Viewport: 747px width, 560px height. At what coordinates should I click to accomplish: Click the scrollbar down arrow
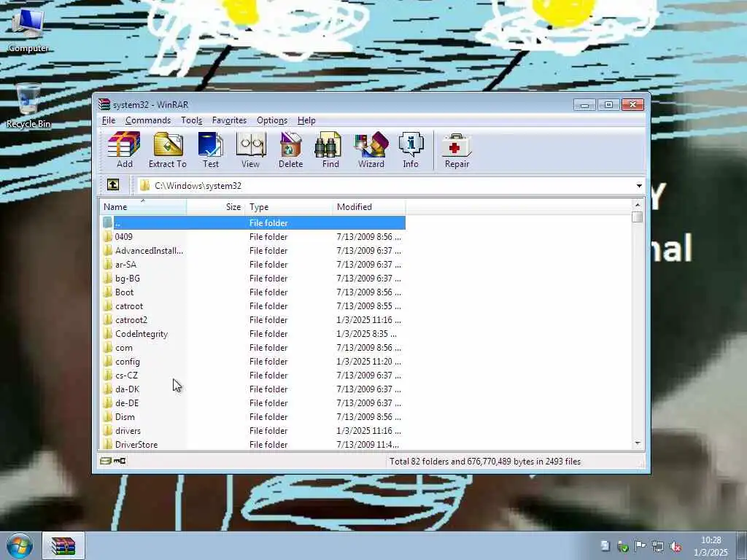638,443
